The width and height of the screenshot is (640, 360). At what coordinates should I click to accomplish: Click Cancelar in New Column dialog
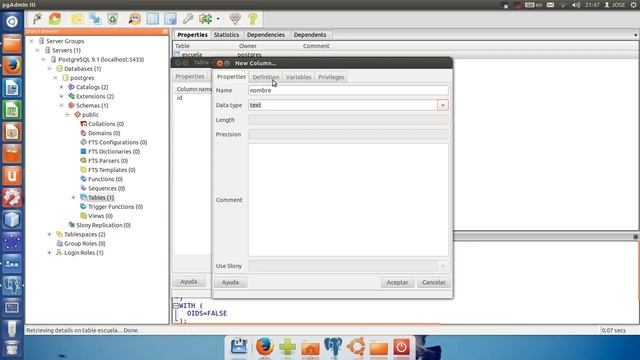click(x=433, y=282)
